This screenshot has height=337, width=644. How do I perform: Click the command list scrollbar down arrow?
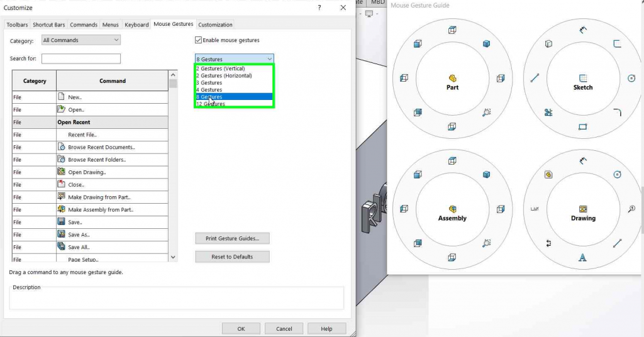[x=173, y=257]
